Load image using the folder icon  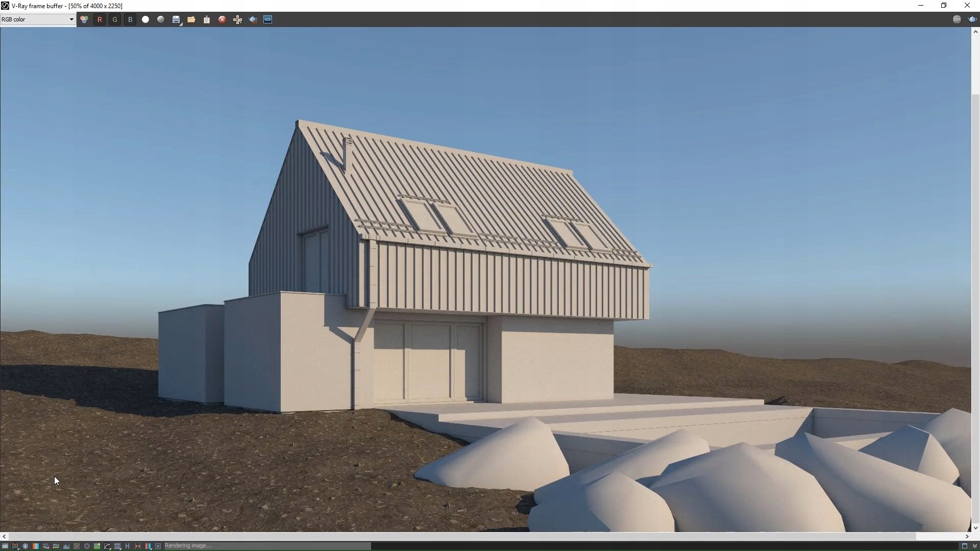pyautogui.click(x=191, y=19)
